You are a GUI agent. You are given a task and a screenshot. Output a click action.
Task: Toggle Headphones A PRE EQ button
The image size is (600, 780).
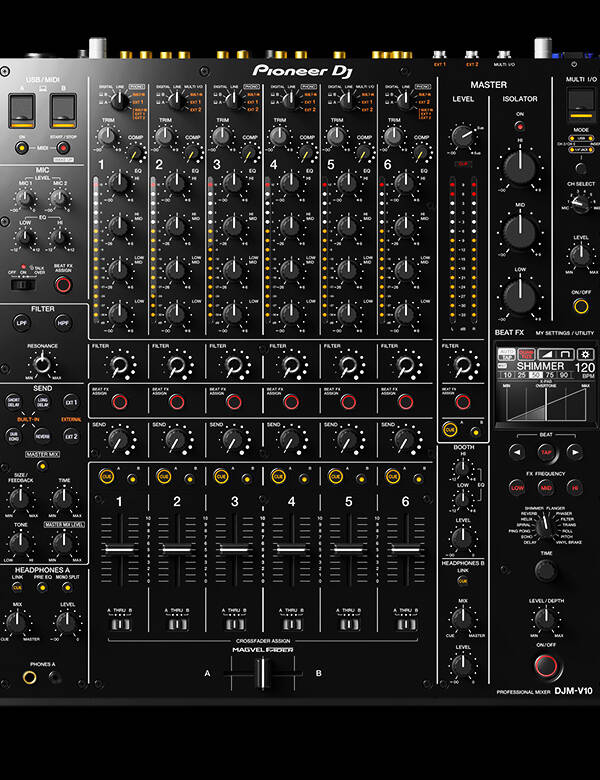[42, 587]
